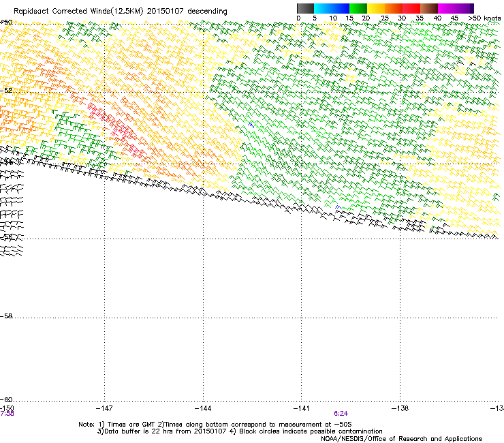Click the longitude label "-141"
The width and height of the screenshot is (504, 443).
(302, 408)
